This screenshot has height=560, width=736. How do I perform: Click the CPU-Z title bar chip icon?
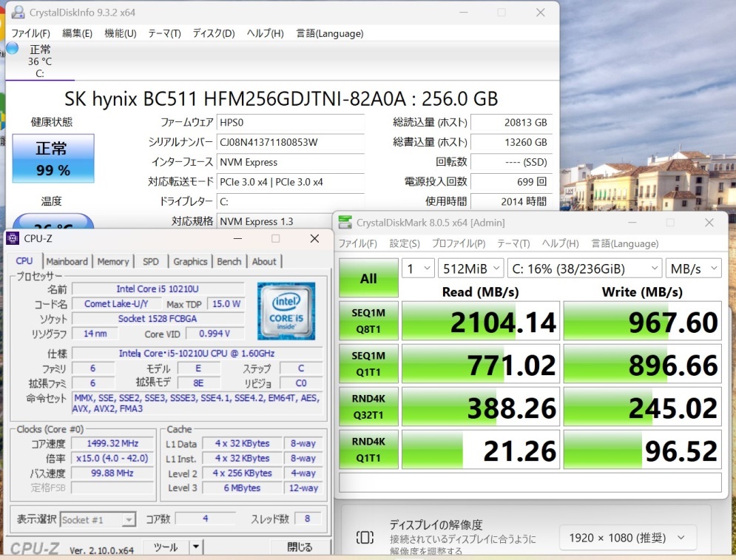click(x=13, y=238)
